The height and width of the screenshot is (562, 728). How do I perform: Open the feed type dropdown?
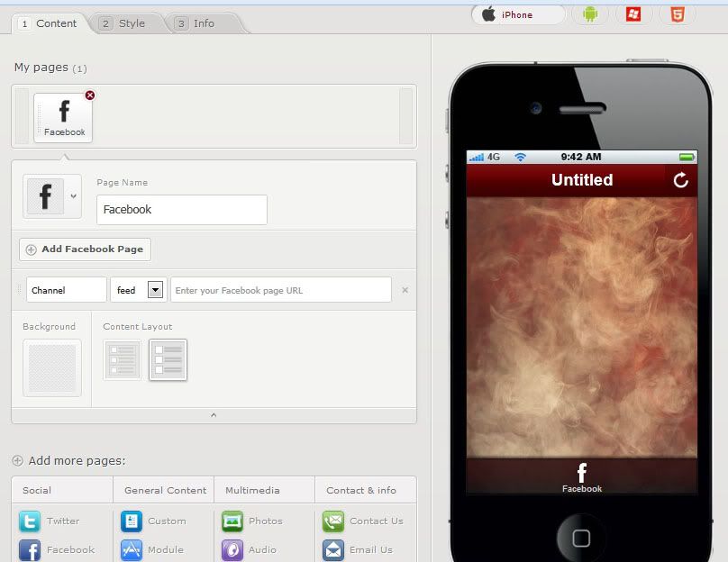[155, 290]
